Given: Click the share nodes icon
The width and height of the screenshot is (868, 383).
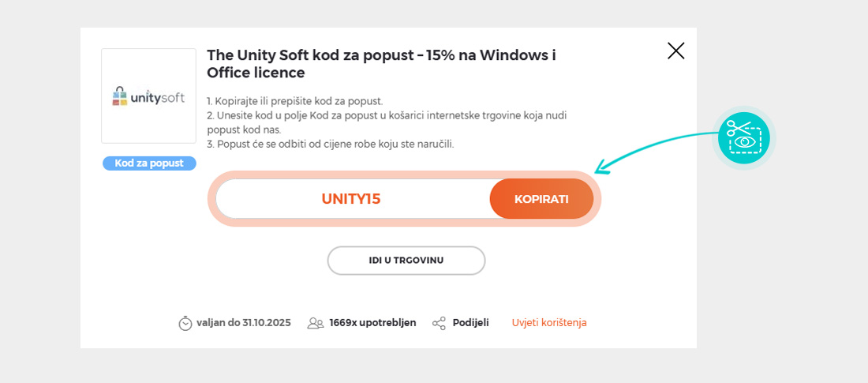Looking at the screenshot, I should point(439,323).
